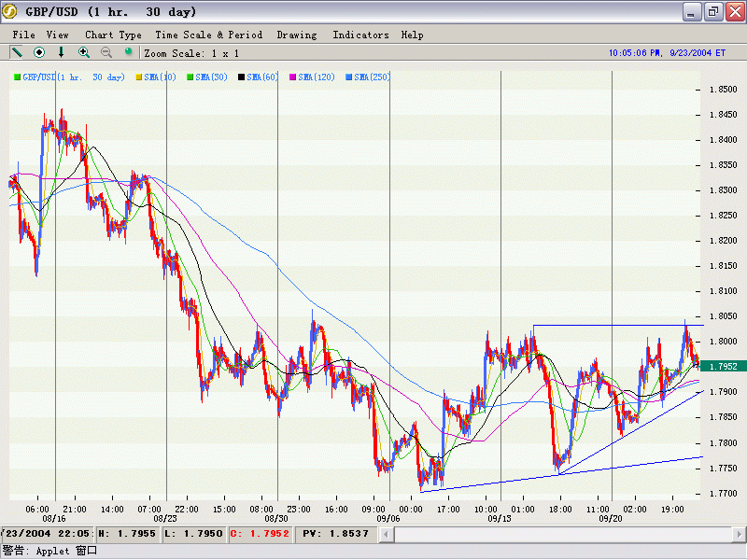The width and height of the screenshot is (747, 560).
Task: Expand the Time Scale & Period menu
Action: (x=208, y=35)
